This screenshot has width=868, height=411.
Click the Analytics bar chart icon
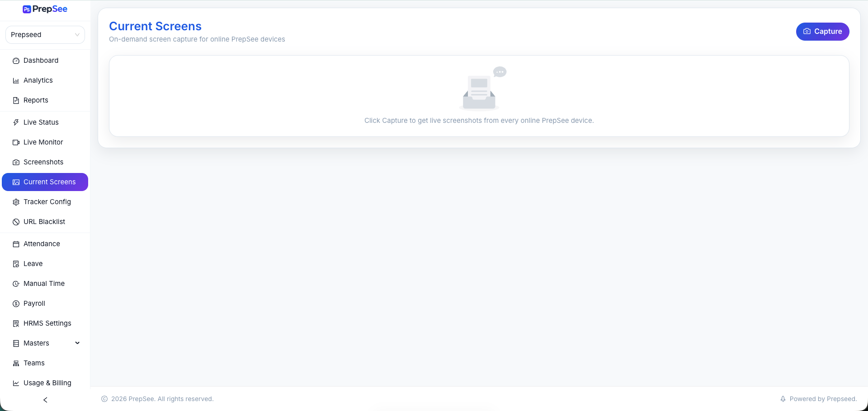pos(16,81)
